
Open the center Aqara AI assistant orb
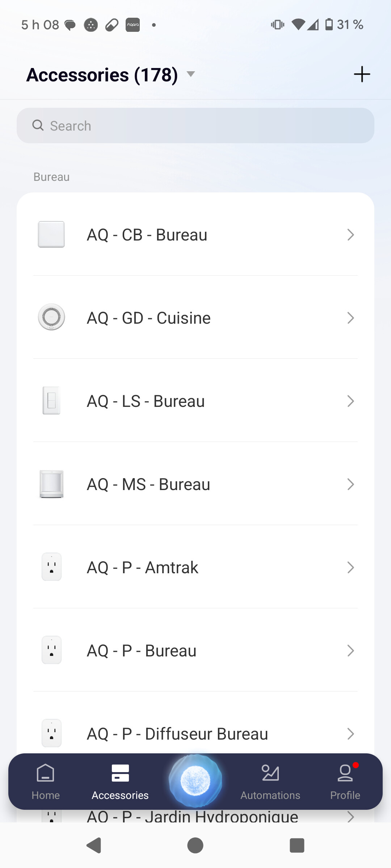[195, 780]
